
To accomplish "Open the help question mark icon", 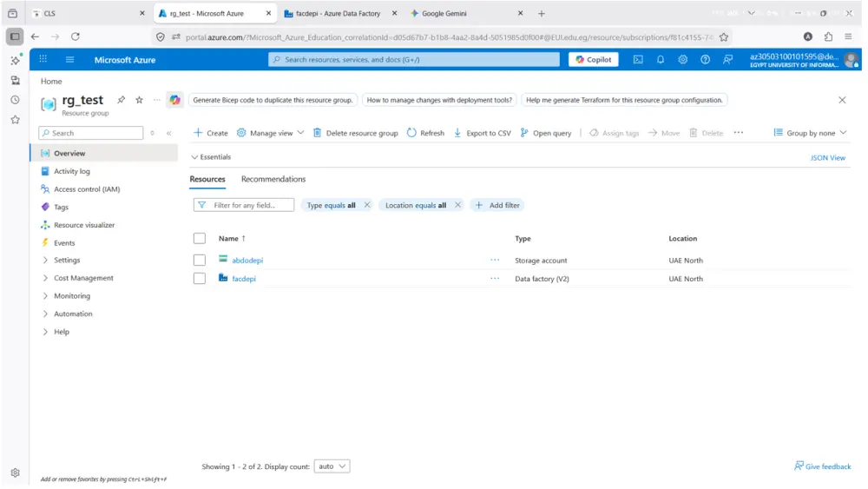I will coord(705,60).
